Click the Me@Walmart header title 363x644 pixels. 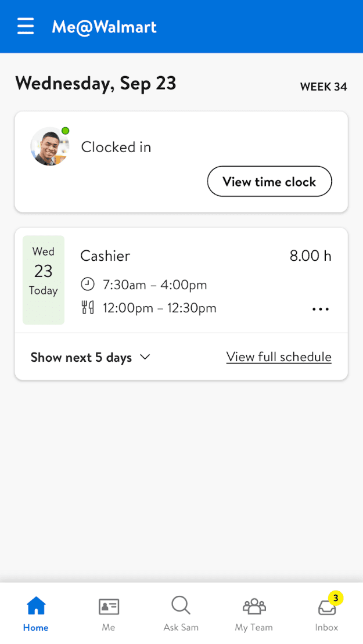click(105, 27)
